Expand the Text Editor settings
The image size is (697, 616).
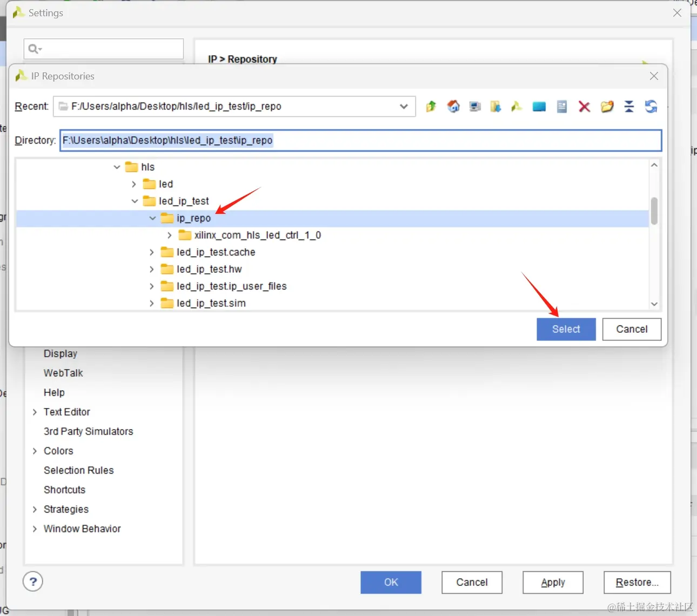(x=35, y=412)
